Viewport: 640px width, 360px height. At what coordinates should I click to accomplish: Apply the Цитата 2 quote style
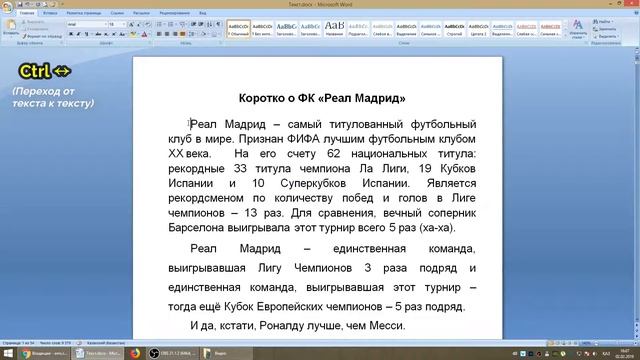tap(478, 29)
